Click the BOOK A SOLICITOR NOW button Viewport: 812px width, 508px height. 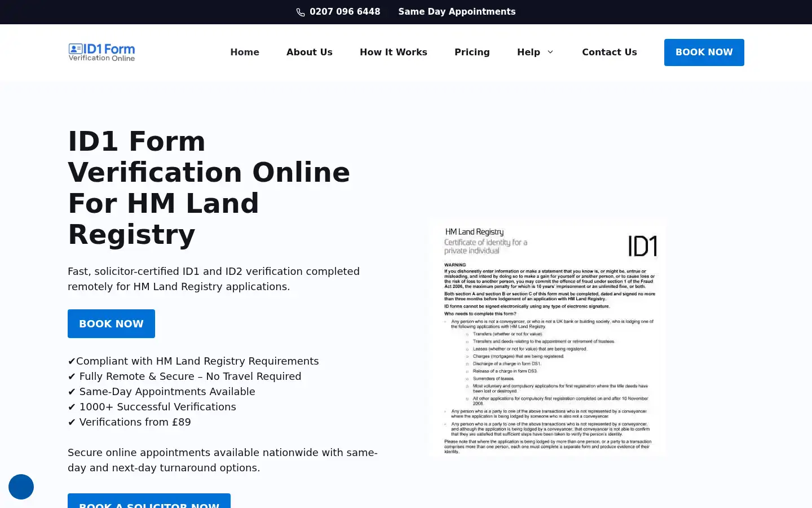(149, 501)
